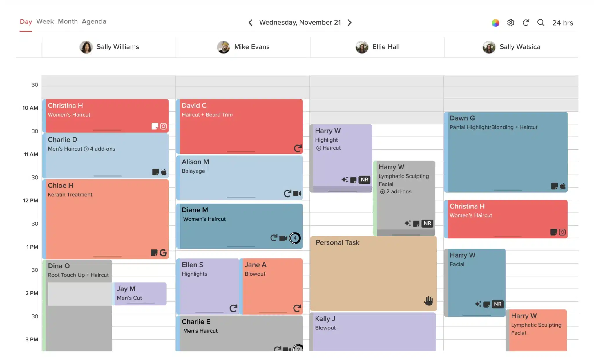Click the number 4 badge on Diane M's appointment
This screenshot has height=364, width=594.
tap(295, 238)
